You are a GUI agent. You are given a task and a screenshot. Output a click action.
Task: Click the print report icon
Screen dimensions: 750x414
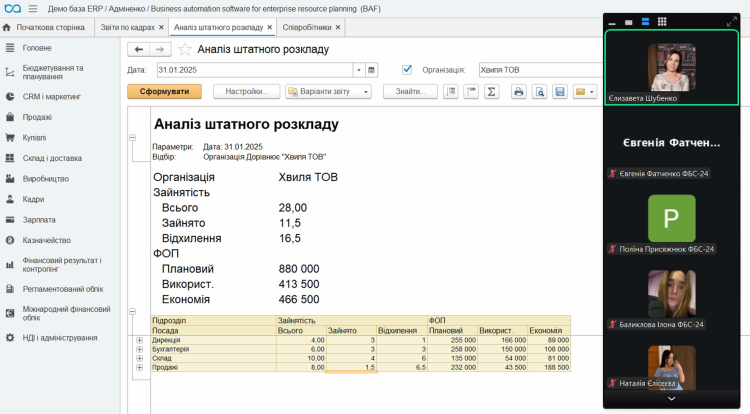(518, 92)
